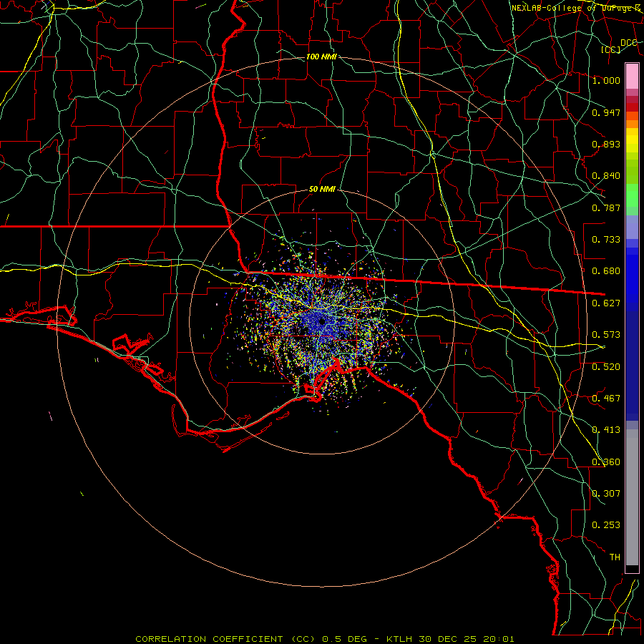
Task: Pick the bright green color bar segment
Action: point(632,195)
